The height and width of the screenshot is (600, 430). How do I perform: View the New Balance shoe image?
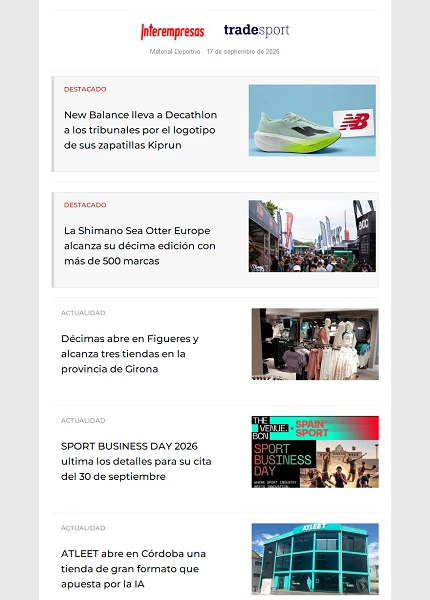312,121
